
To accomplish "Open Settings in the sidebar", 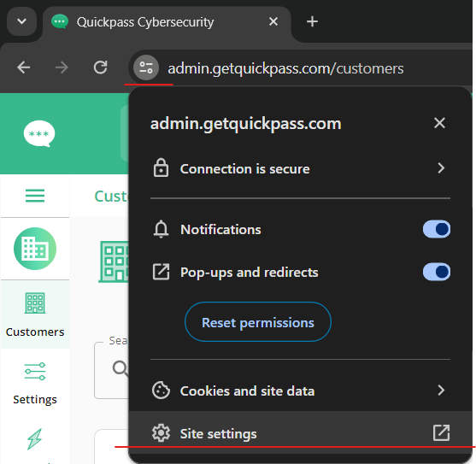I will tap(35, 384).
